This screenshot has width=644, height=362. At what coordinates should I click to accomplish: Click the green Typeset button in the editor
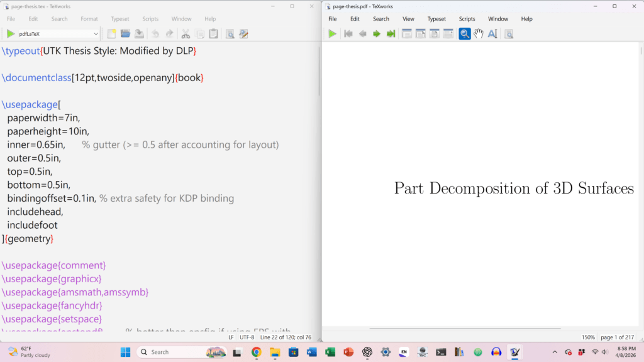click(x=11, y=34)
